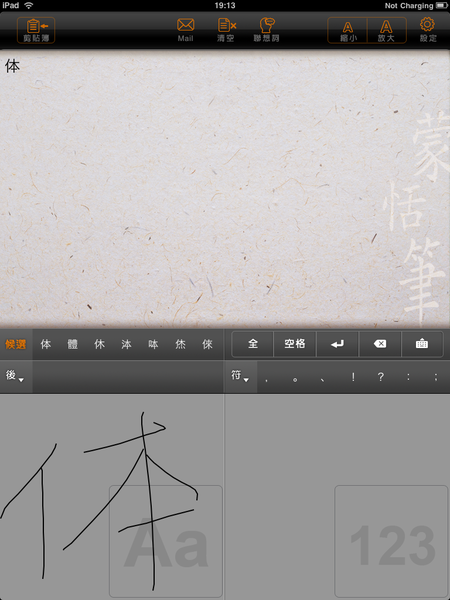Expand the 符 symbols dropdown
The image size is (450, 600).
click(240, 376)
